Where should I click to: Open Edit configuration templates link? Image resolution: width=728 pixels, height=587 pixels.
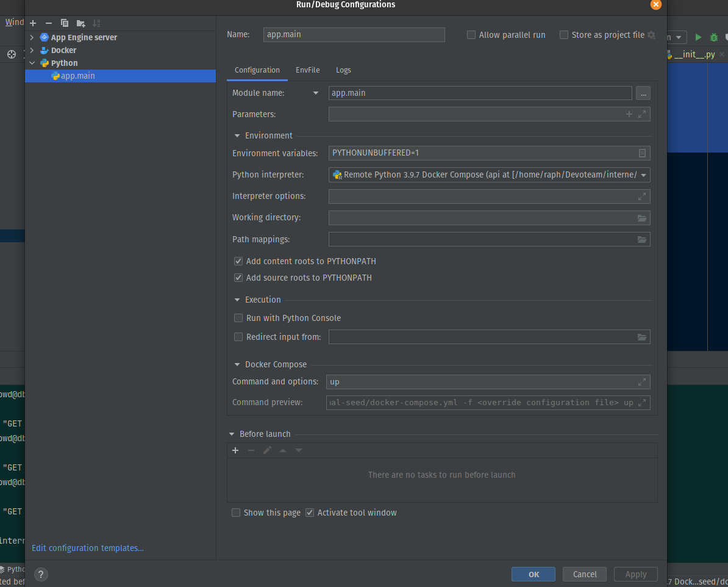pyautogui.click(x=88, y=549)
